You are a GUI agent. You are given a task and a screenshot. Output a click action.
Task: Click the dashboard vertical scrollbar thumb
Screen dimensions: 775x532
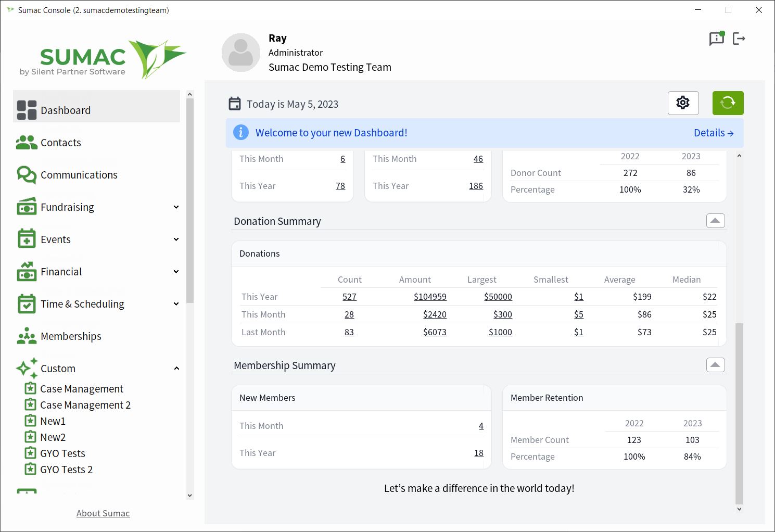tap(739, 414)
